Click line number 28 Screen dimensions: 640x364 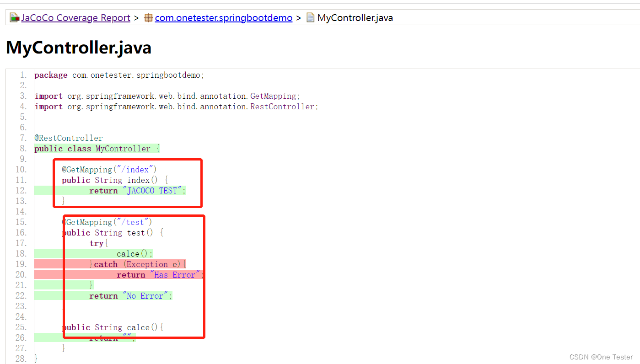21,359
